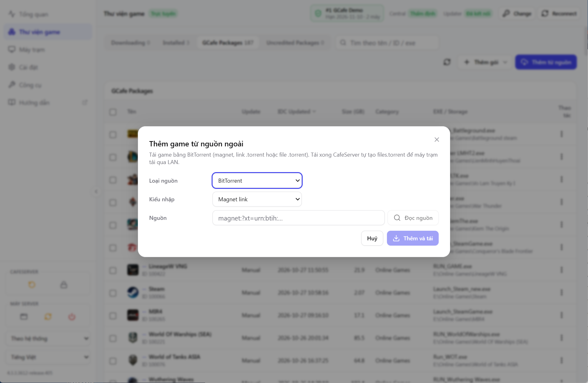The height and width of the screenshot is (383, 588).
Task: Switch to the Uncredited Packages tab
Action: (295, 43)
